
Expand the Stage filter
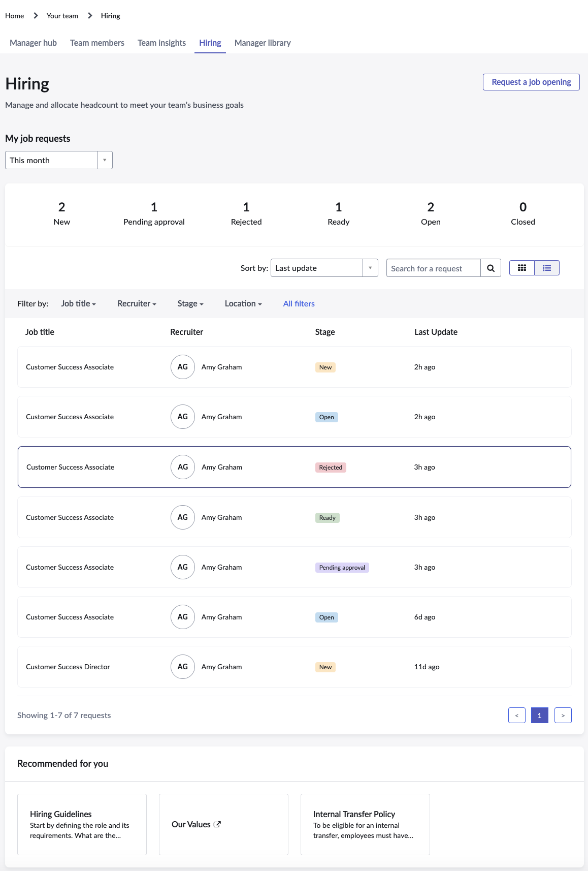pyautogui.click(x=190, y=303)
